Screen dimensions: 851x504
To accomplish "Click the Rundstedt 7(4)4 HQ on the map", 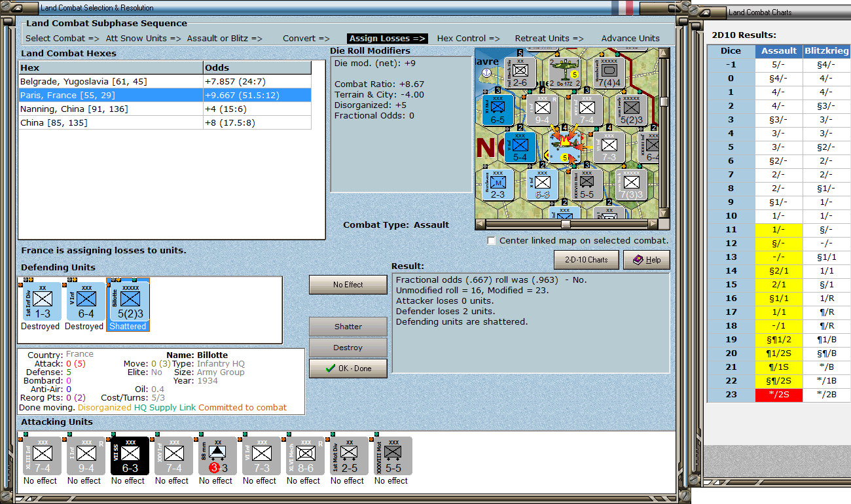I will (x=609, y=73).
